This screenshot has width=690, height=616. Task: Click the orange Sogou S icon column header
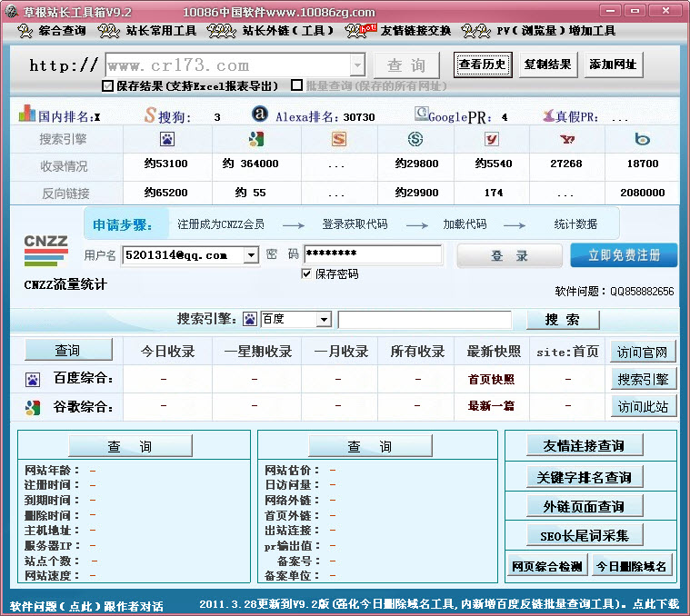339,139
